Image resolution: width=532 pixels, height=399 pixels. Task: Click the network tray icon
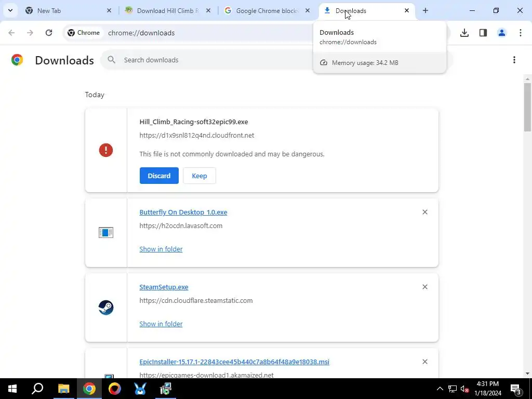453,389
